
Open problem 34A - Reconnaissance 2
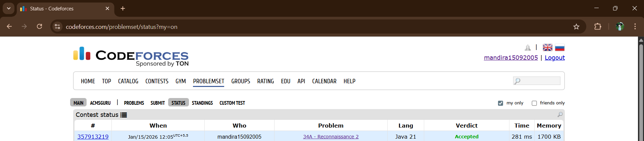coord(331,137)
